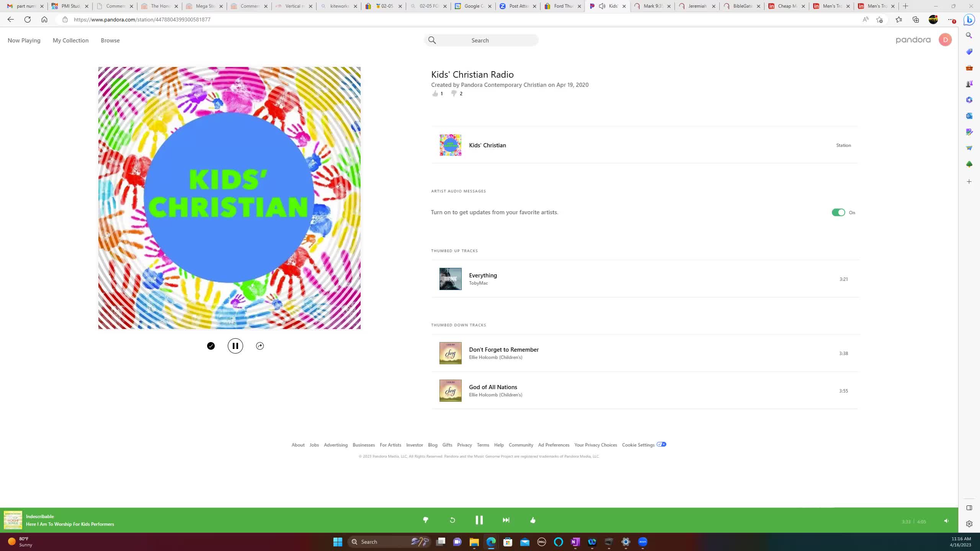Viewport: 980px width, 551px height.
Task: Open the taskbar weather widget
Action: click(x=21, y=542)
